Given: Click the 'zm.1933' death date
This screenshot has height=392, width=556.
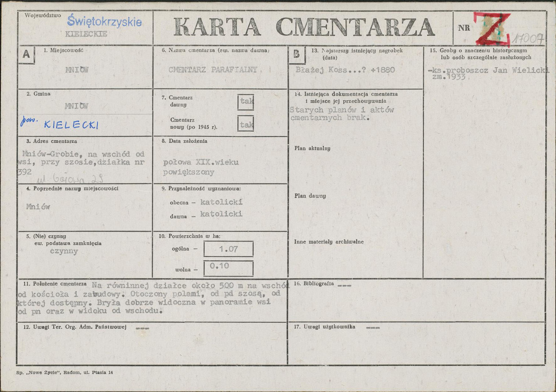Looking at the screenshot, I should pyautogui.click(x=448, y=77).
